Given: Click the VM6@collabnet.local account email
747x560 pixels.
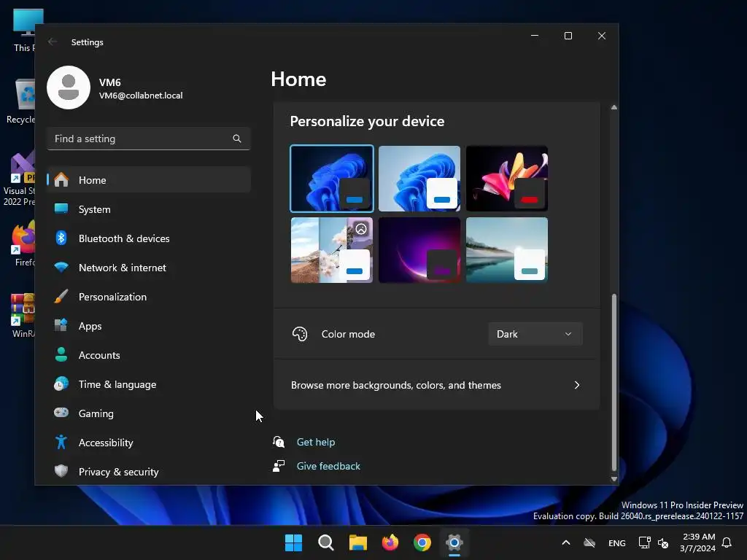Looking at the screenshot, I should tap(141, 96).
